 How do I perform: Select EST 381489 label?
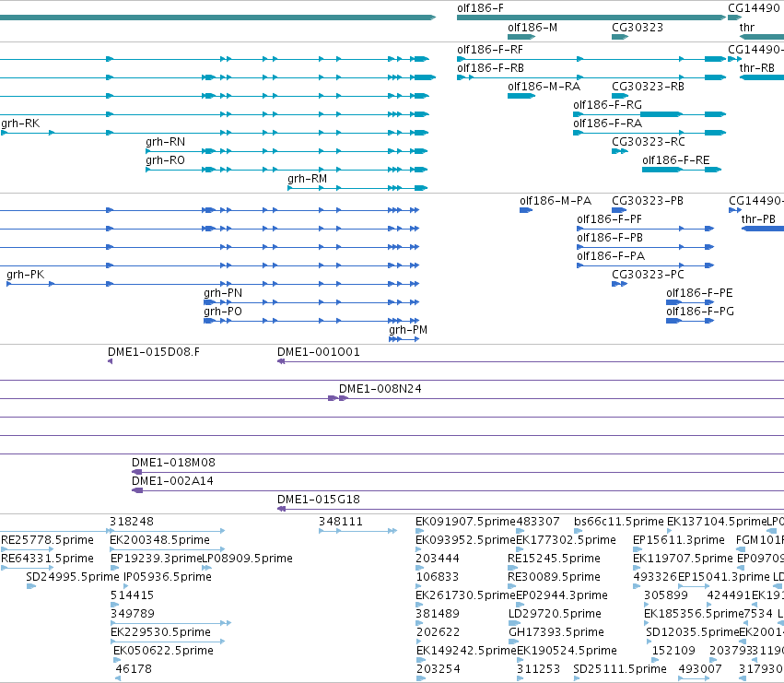coord(438,615)
